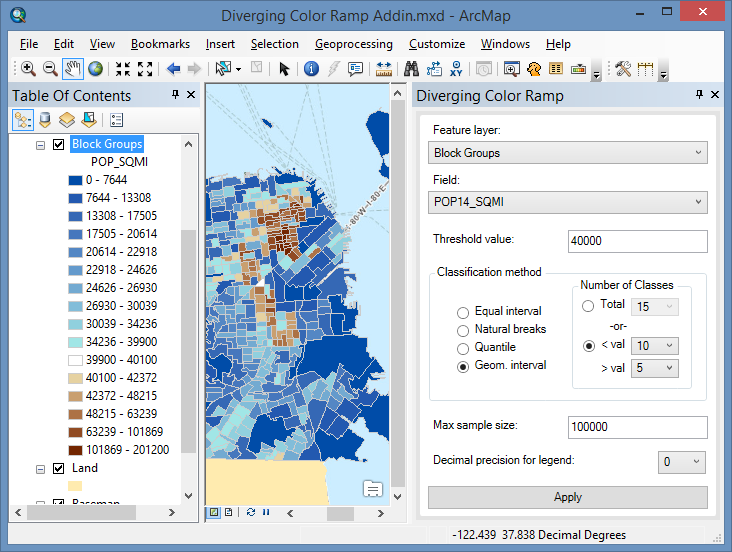This screenshot has height=552, width=732.
Task: Collapse the Land layer tree
Action: (41, 469)
